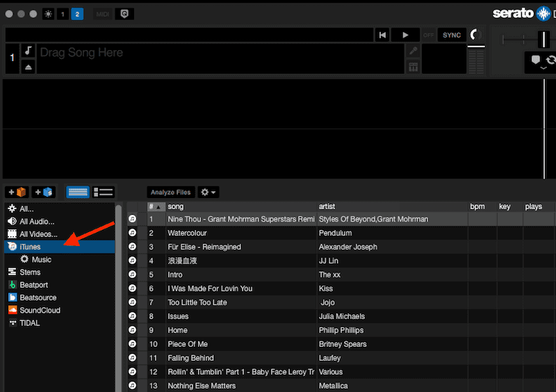
Task: Click the add smart crate icon
Action: click(x=44, y=193)
